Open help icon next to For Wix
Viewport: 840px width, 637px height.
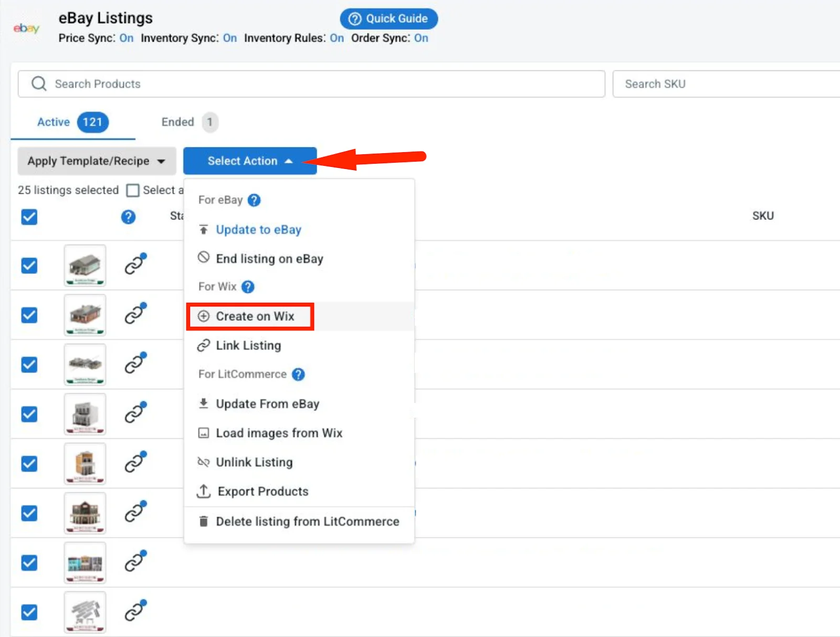[x=247, y=286]
